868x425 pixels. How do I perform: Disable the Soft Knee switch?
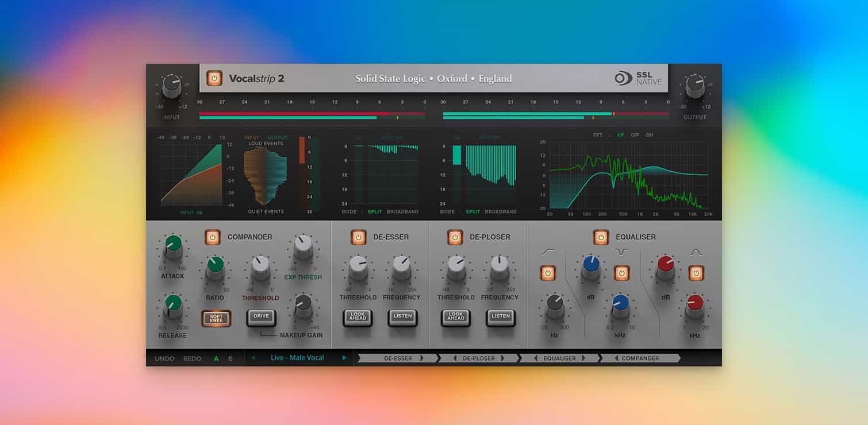coord(216,318)
